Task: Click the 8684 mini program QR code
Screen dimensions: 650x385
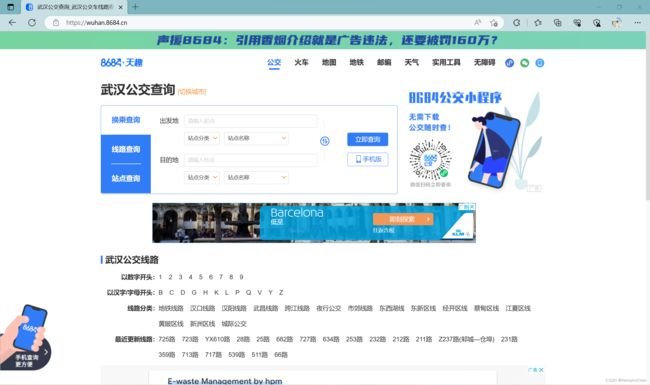Action: [430, 160]
